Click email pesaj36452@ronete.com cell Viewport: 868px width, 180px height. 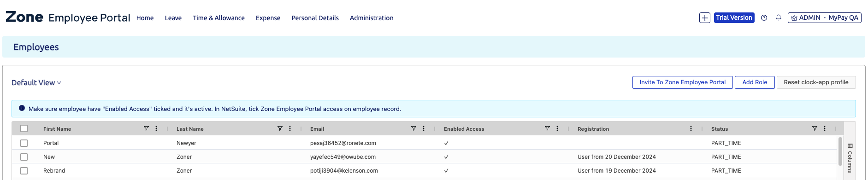pyautogui.click(x=343, y=143)
